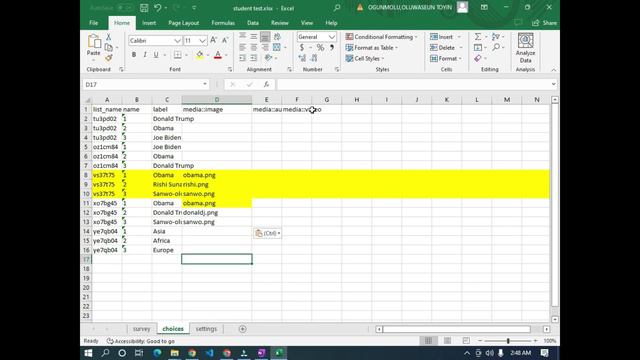Click the Share button
This screenshot has width=640, height=360.
click(x=545, y=23)
